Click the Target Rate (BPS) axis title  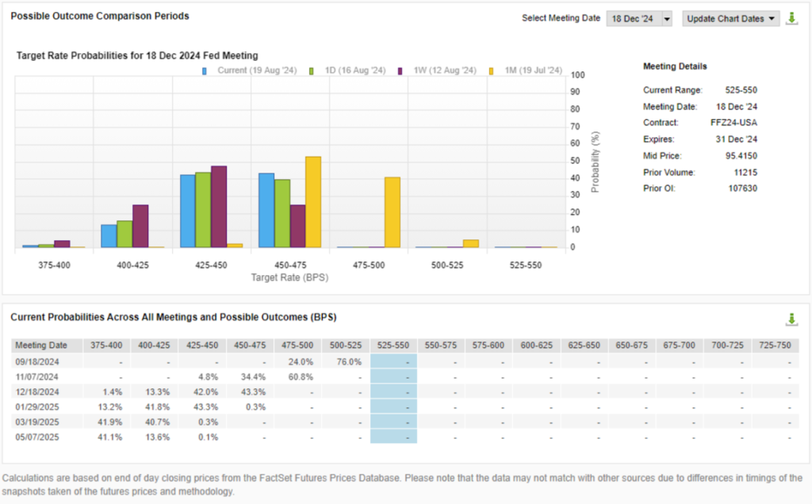289,277
